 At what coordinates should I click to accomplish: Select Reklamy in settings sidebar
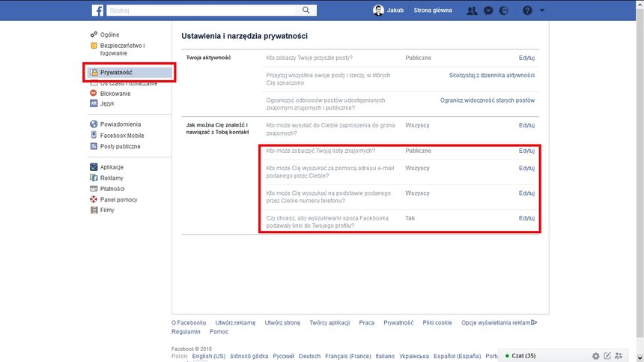coord(112,178)
